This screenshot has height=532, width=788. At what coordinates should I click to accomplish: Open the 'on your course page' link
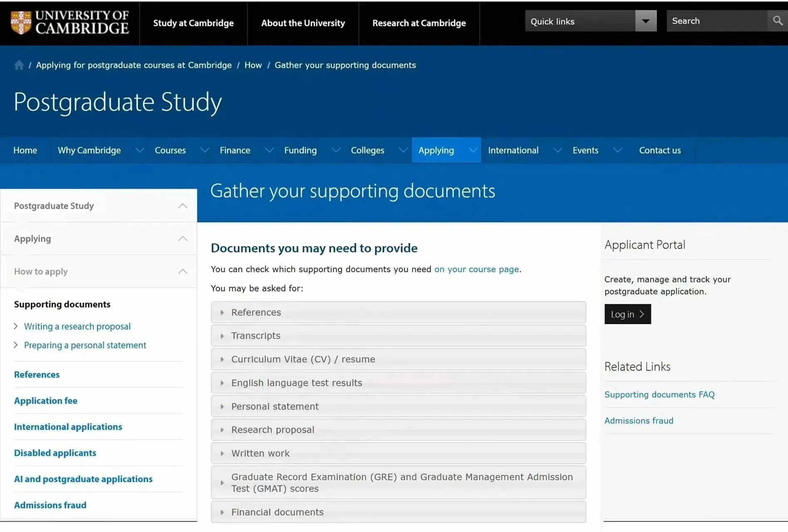[x=476, y=269]
